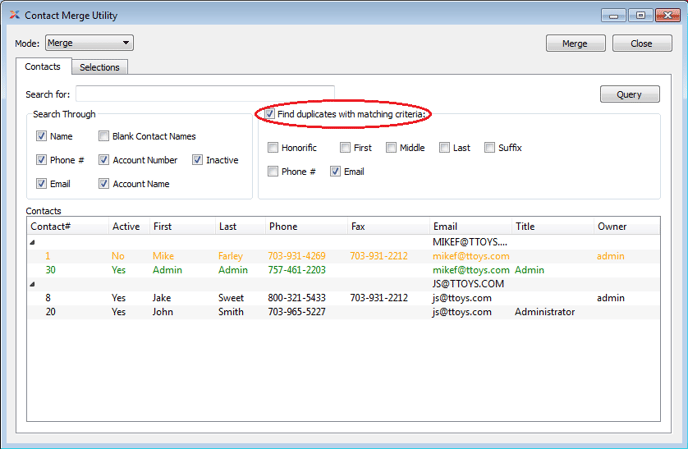Switch to the Selections tab
The height and width of the screenshot is (449, 688).
click(99, 67)
